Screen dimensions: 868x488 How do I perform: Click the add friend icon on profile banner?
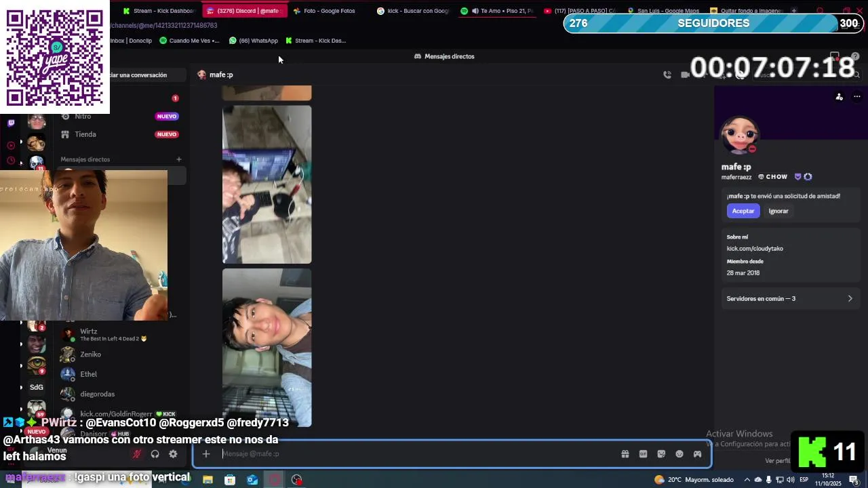pos(840,97)
